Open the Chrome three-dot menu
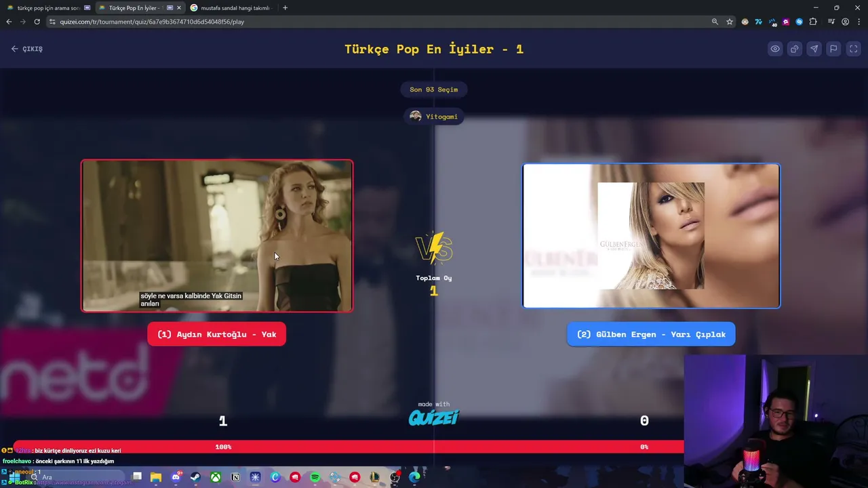This screenshot has height=488, width=868. tap(859, 22)
